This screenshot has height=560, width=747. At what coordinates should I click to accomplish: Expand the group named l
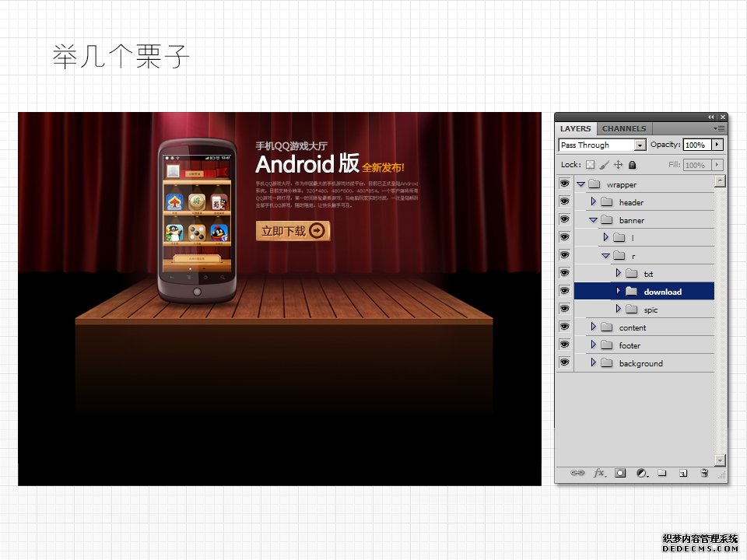tap(605, 237)
